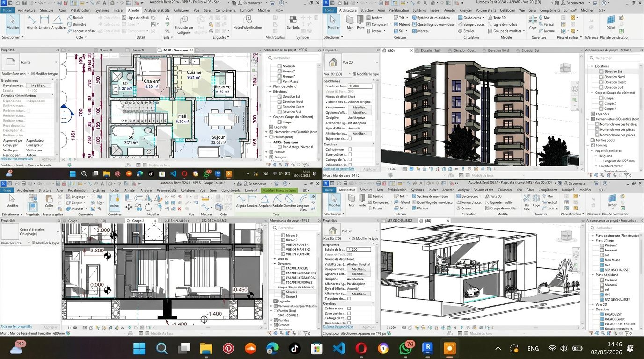The width and height of the screenshot is (644, 359).
Task: Select the Porte tool in the APPART window
Action: coord(360,22)
